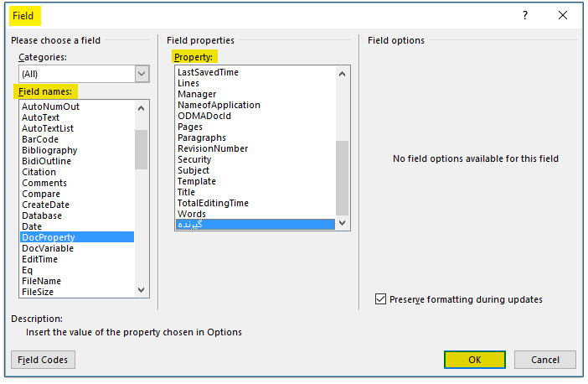
Task: Click the Cancel button
Action: click(x=545, y=360)
